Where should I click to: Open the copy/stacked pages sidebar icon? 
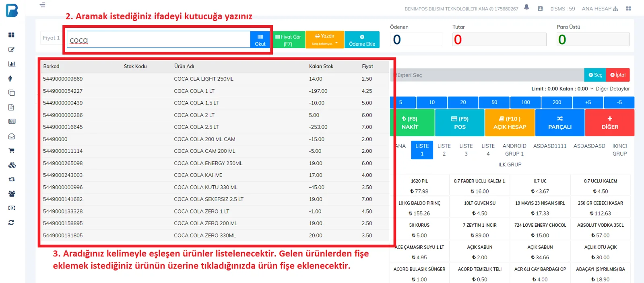(x=11, y=93)
